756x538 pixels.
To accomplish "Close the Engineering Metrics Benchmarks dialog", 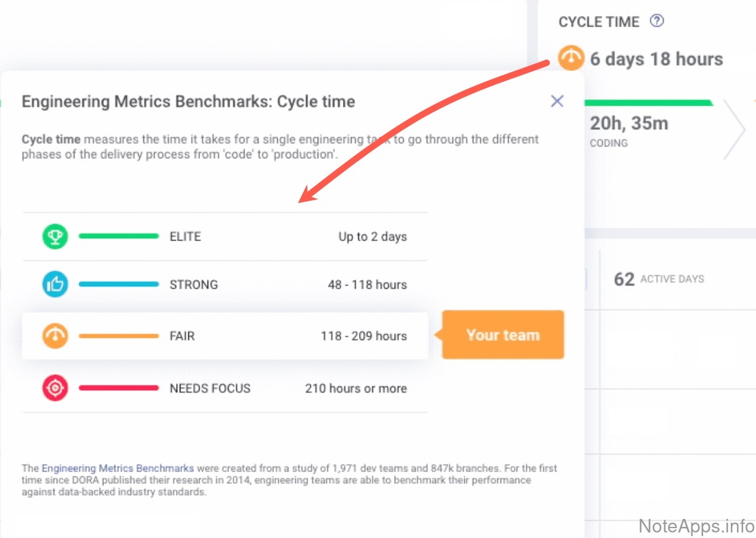I will coord(557,102).
